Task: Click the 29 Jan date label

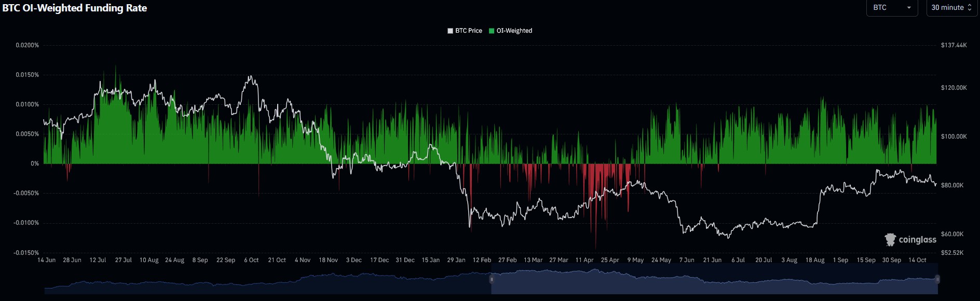Action: tap(456, 260)
